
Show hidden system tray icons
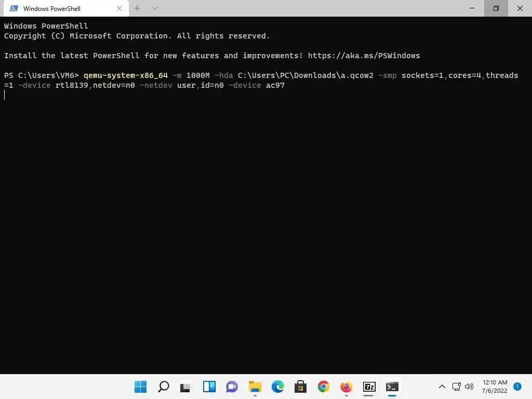click(442, 387)
